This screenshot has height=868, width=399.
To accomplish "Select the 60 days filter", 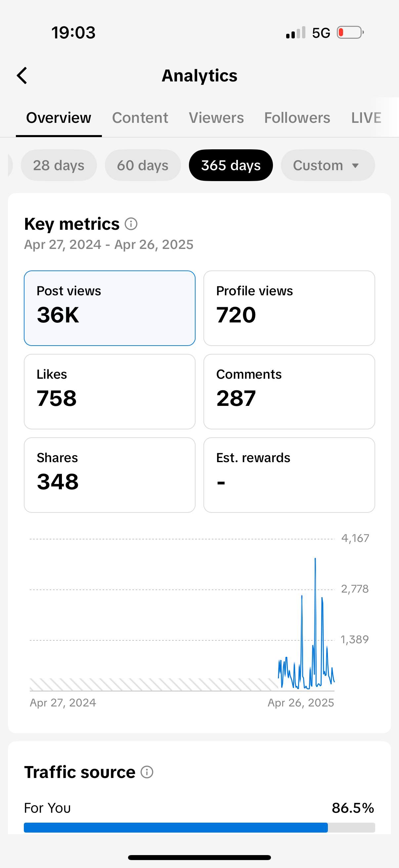I will tap(143, 166).
